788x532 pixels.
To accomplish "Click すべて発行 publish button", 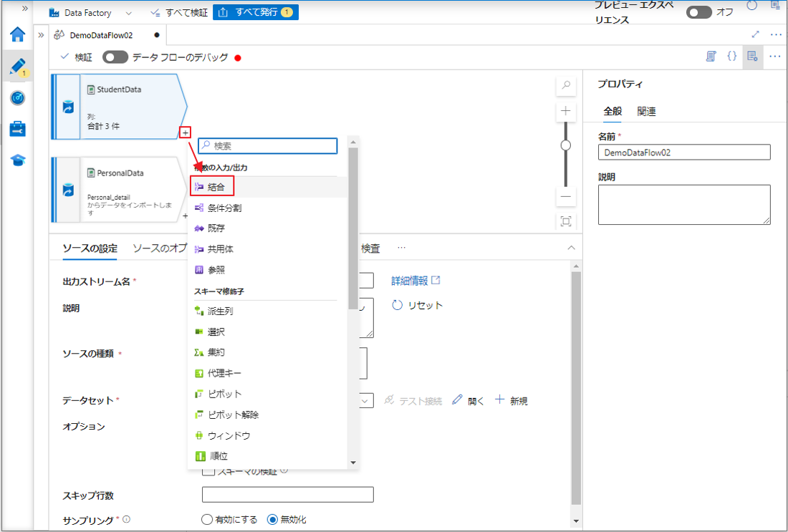I will coord(256,13).
